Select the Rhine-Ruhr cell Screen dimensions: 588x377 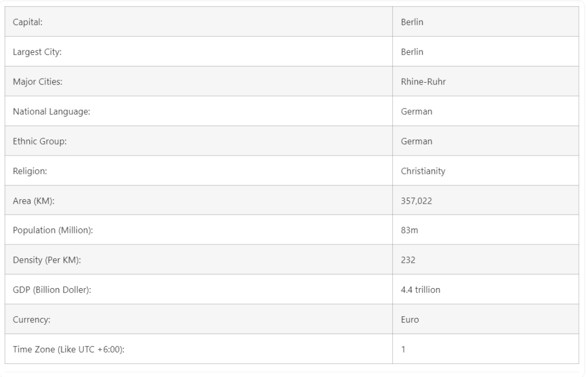point(486,81)
